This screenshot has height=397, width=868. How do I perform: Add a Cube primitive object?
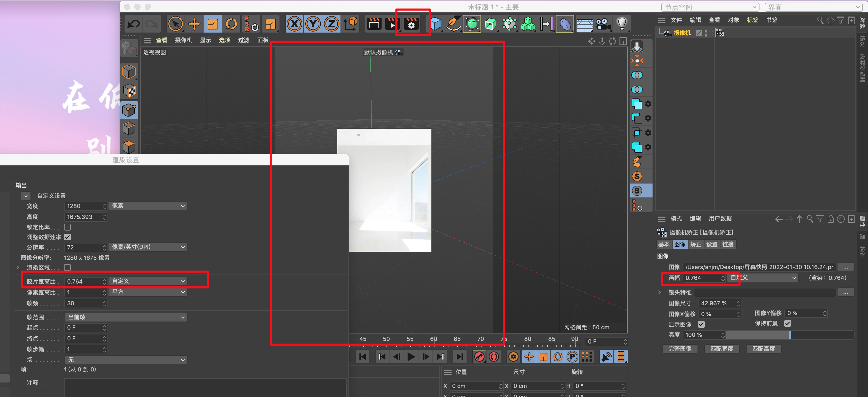436,24
